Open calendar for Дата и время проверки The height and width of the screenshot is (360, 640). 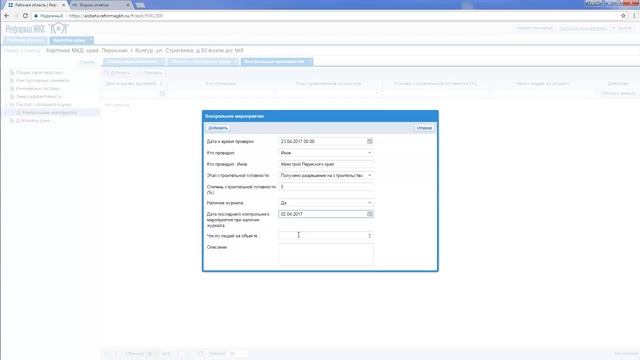click(x=369, y=141)
